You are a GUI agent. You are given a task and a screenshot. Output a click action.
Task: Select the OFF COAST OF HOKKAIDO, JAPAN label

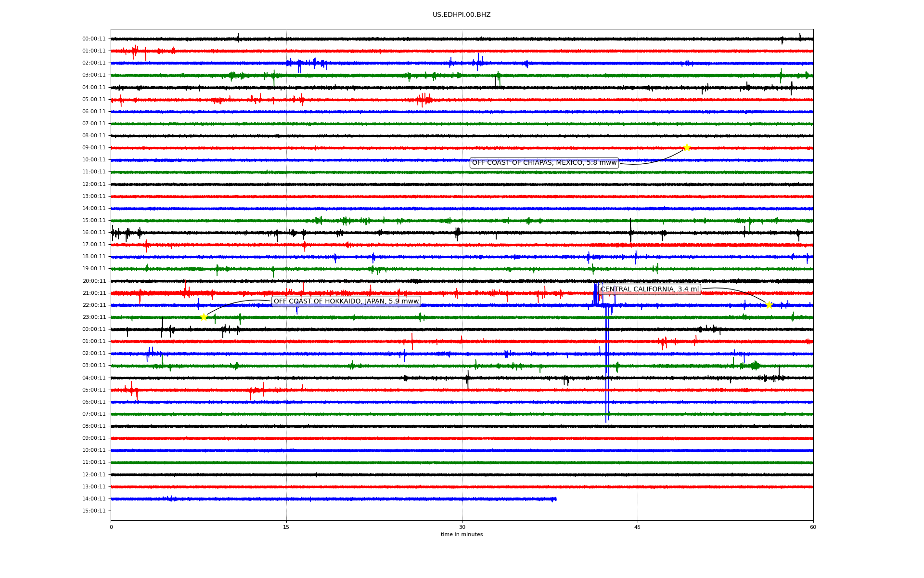point(346,302)
